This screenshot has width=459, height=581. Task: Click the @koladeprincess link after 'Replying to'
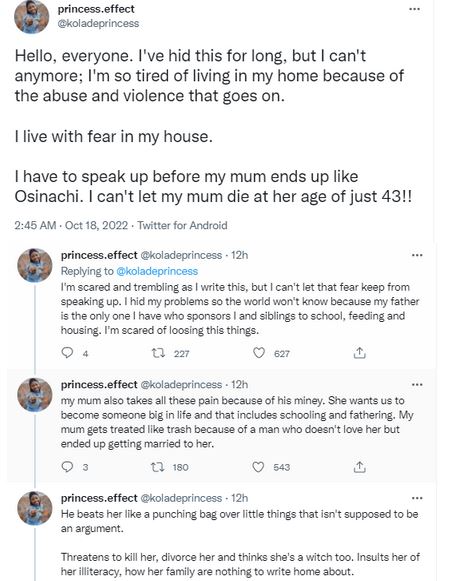point(157,271)
